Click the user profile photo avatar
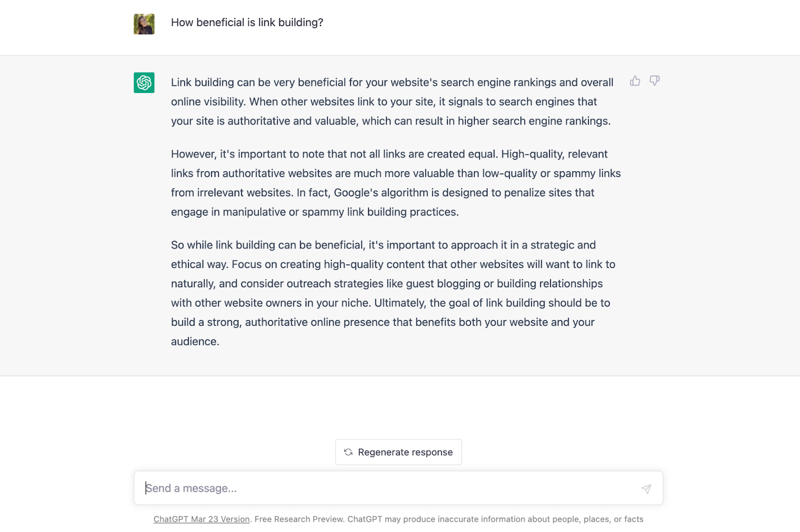The image size is (800, 532). coord(144,24)
